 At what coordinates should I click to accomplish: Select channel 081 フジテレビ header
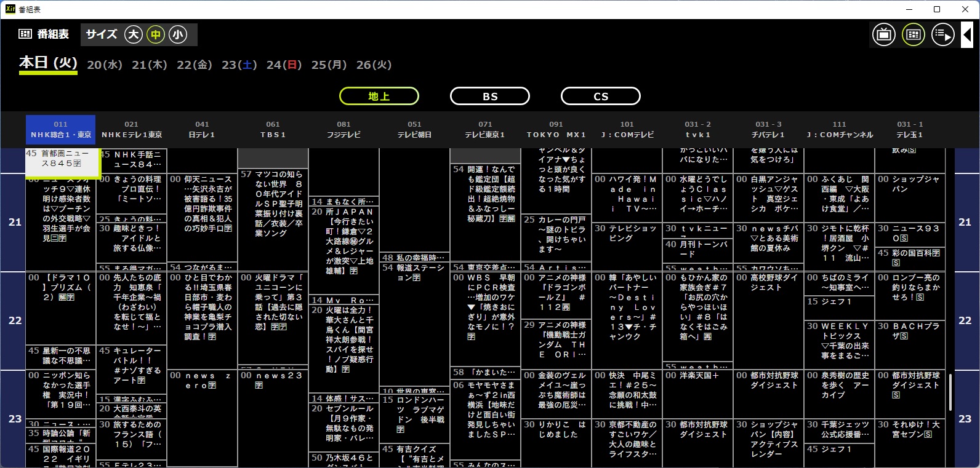coord(344,130)
